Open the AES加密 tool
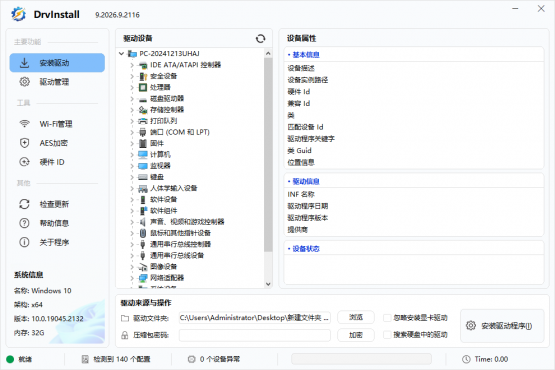555x370 pixels. [x=57, y=143]
